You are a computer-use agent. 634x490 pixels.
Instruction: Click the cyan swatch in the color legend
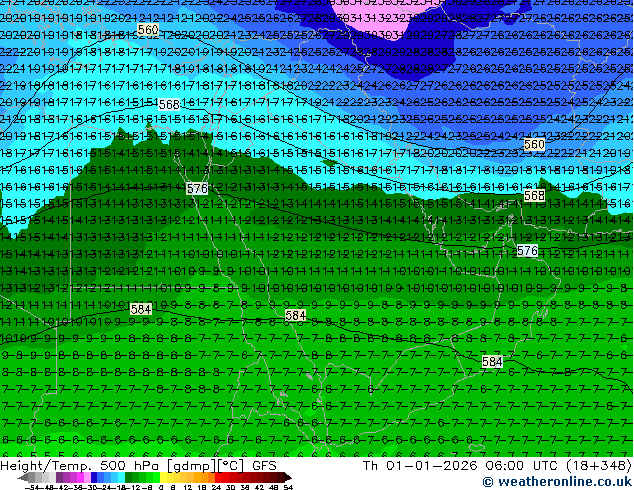coord(122,477)
